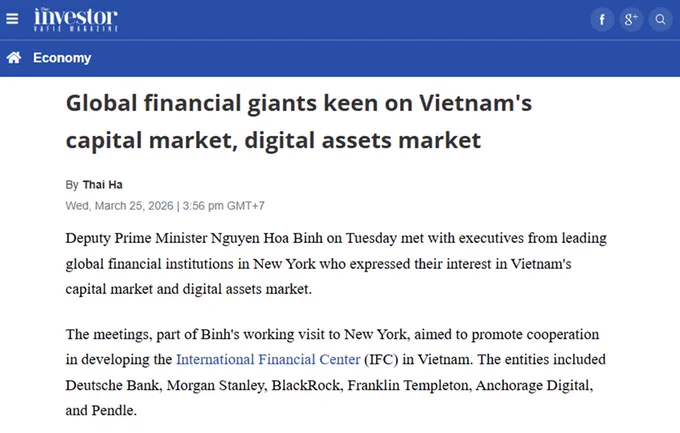Click on the words Deutsche Bank

[112, 385]
